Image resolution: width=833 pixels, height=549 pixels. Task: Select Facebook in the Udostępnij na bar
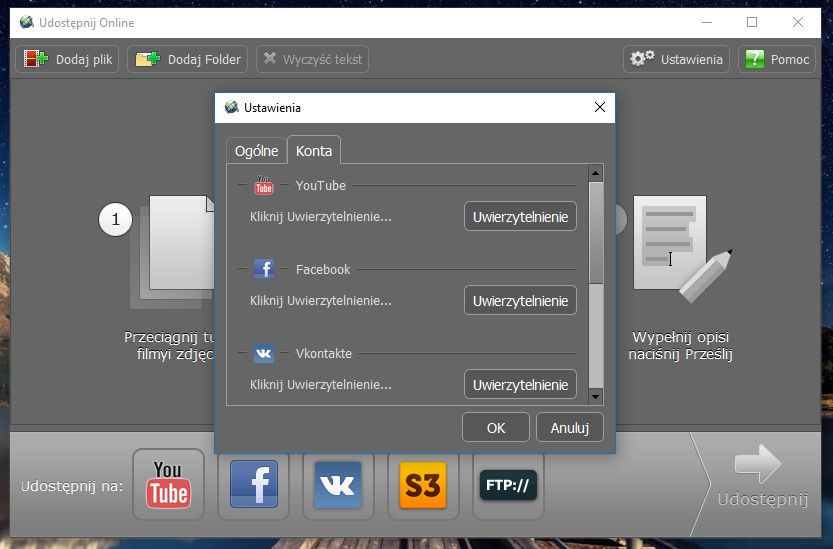pos(253,484)
